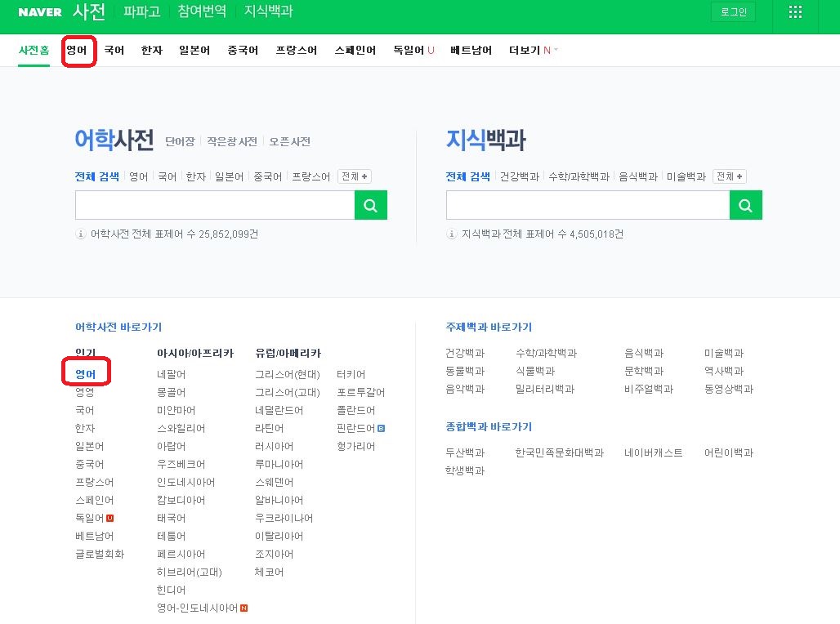Open 지식백과 in the green header
This screenshot has width=840, height=624.
click(x=268, y=11)
